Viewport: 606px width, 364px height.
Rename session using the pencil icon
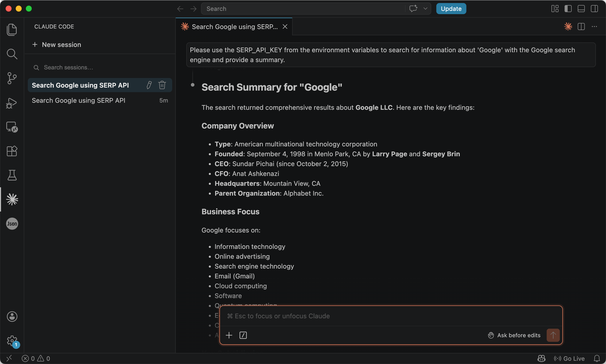(149, 85)
